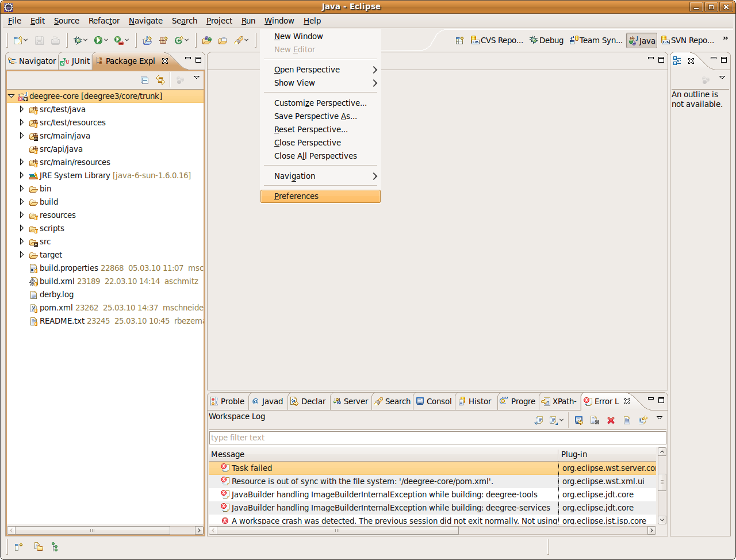Close the Outline view via its X
The image size is (736, 560).
point(691,60)
